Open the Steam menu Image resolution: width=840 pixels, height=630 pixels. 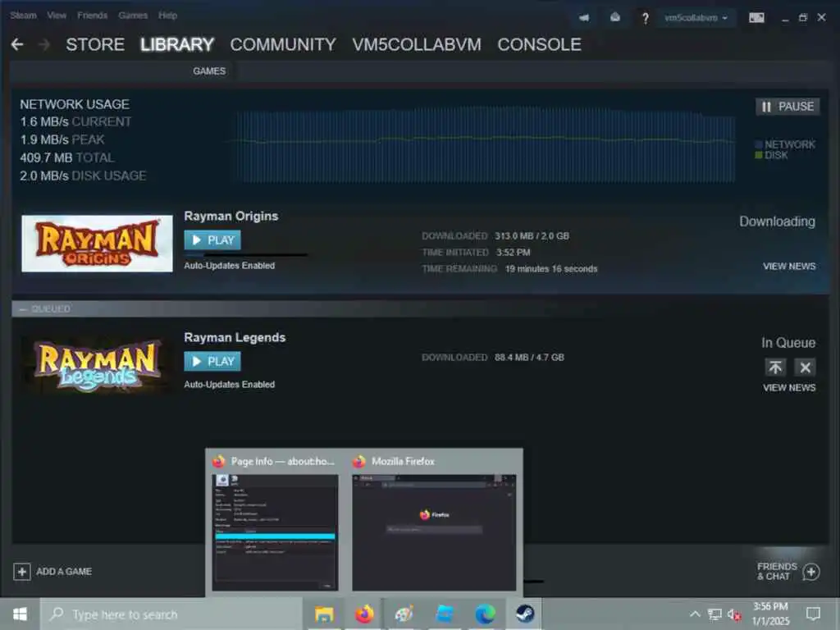click(23, 16)
